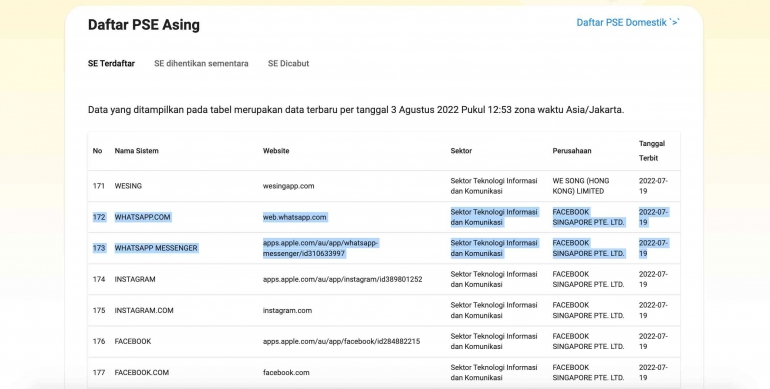
Task: Click FACEBOOK SINGAPORE PTE. LTD. in INSTAGRAM.COM row
Action: pos(588,310)
